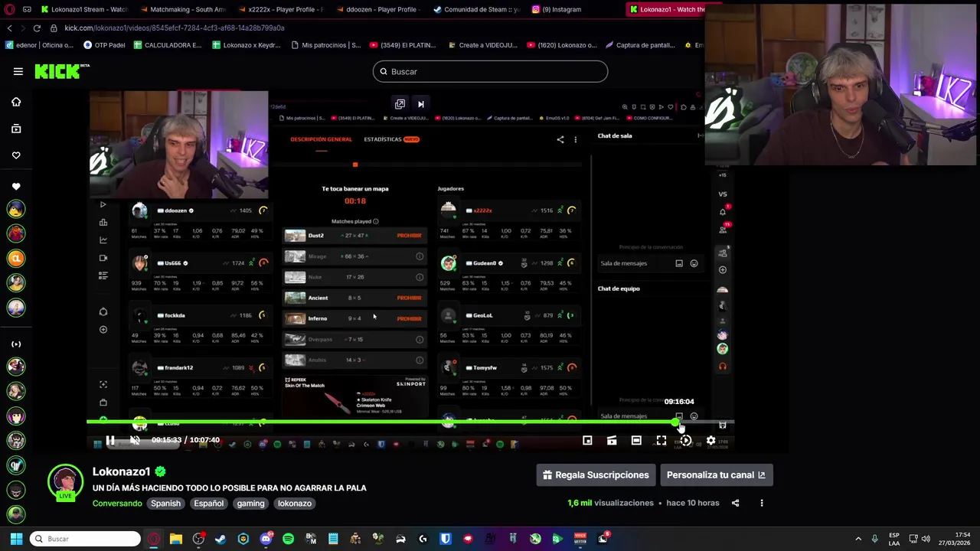Open playback speed control
Screen dimensions: 980x551
tap(686, 440)
